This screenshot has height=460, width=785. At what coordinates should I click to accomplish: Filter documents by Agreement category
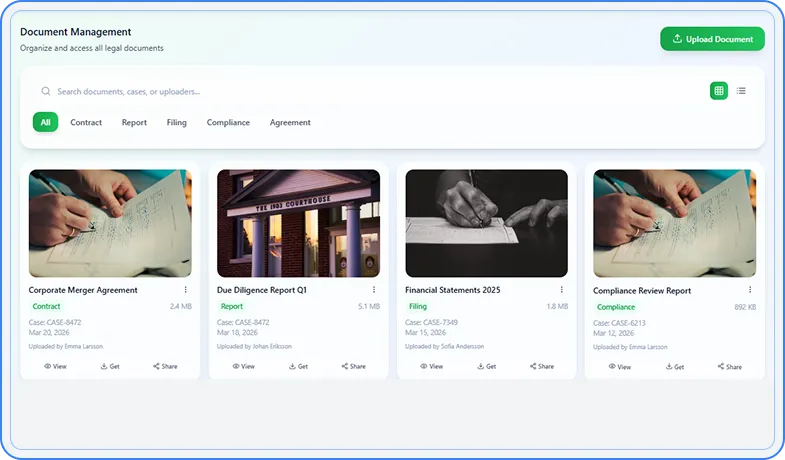click(290, 122)
